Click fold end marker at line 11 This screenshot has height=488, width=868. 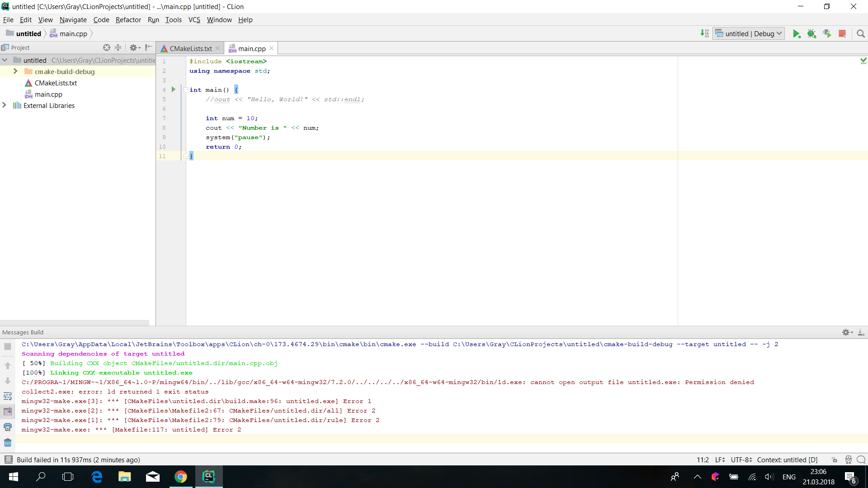[186, 156]
